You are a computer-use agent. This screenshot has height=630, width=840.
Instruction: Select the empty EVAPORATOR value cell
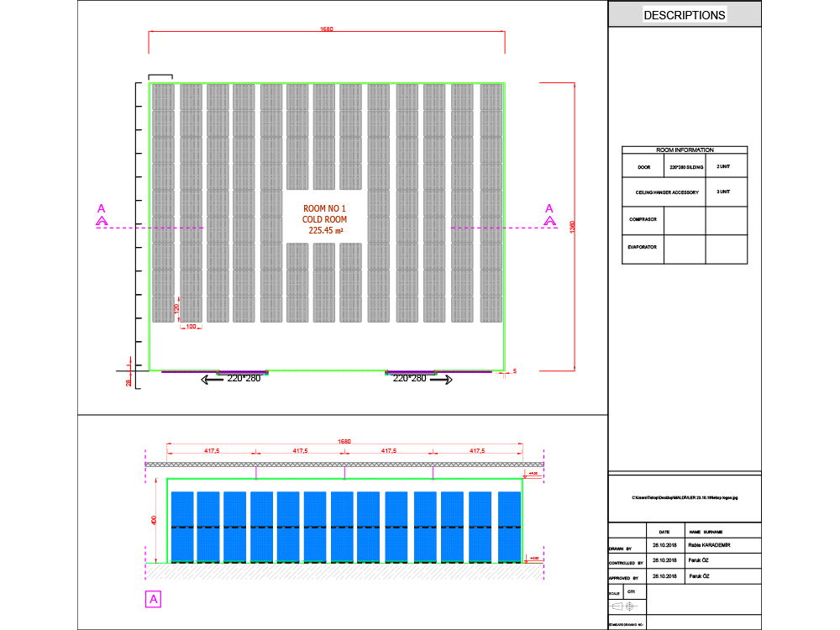[x=684, y=249]
